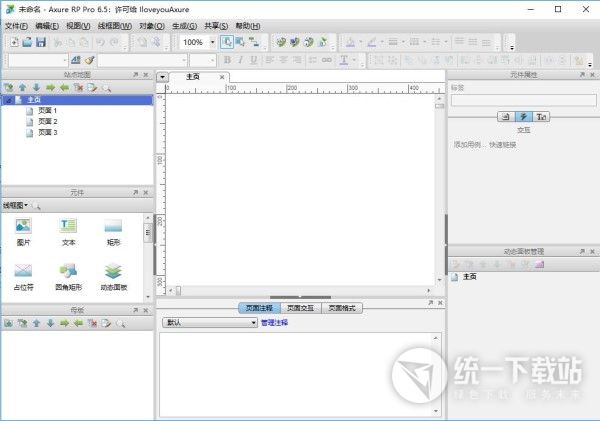This screenshot has height=421, width=600.
Task: Click the Text (文本) widget icon
Action: 68,230
